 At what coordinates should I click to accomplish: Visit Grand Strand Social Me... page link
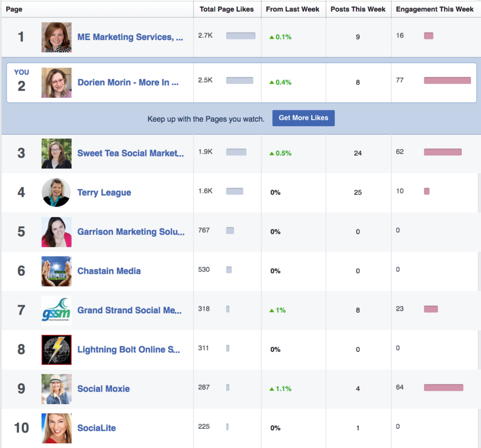pos(129,310)
